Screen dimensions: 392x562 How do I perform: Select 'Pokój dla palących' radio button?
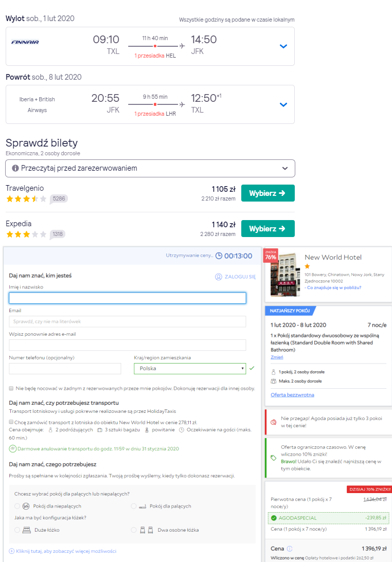134,506
